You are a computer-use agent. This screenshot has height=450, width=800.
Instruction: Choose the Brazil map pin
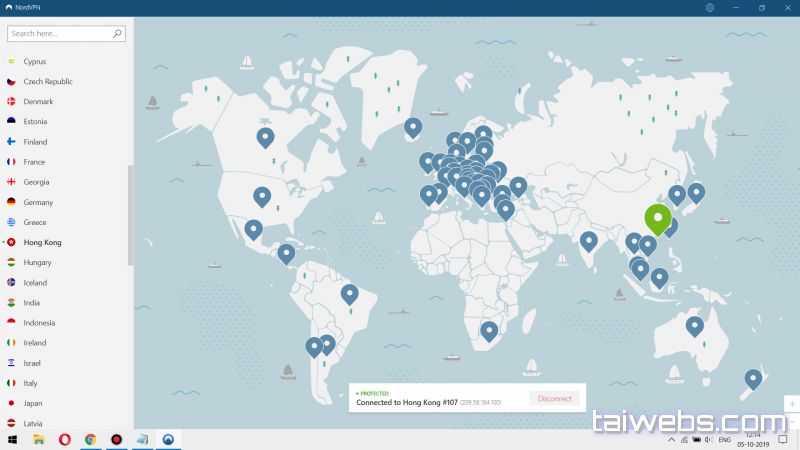point(349,293)
